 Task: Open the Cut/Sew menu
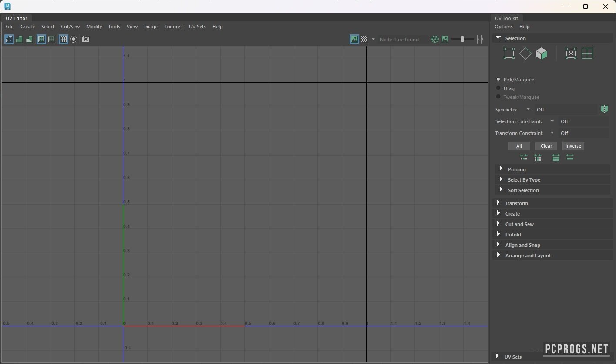(70, 27)
